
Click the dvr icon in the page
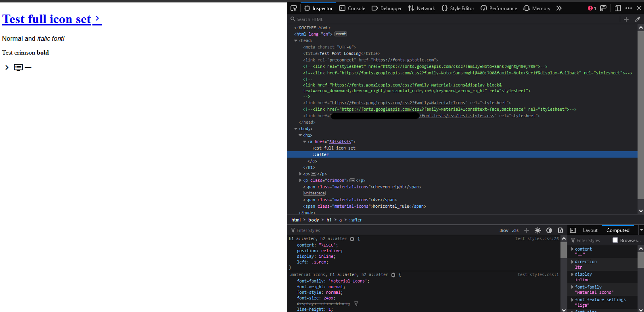click(18, 67)
